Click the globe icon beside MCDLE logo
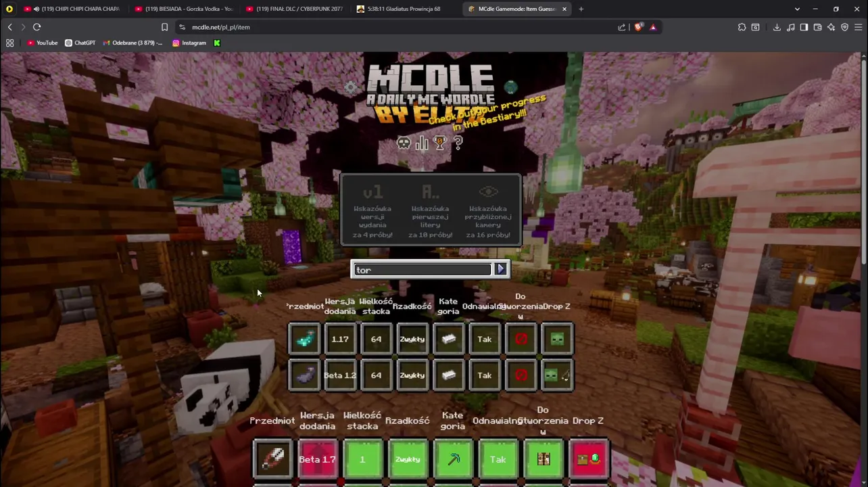This screenshot has width=868, height=487. pyautogui.click(x=511, y=87)
